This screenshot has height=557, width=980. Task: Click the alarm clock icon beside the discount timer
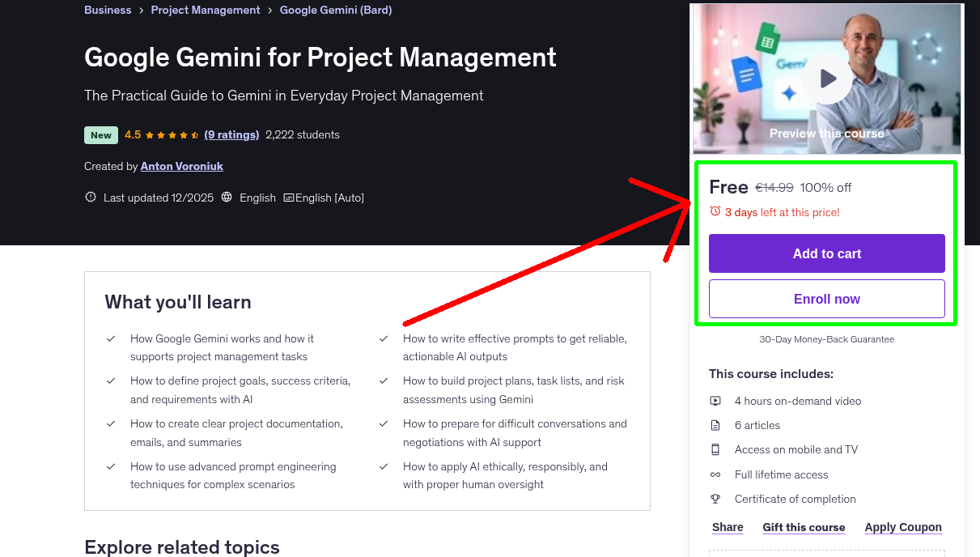[x=715, y=211]
